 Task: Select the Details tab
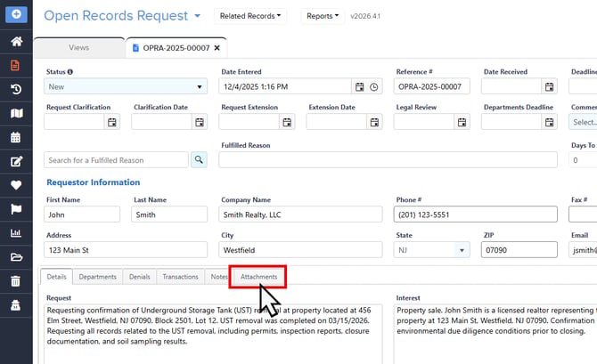[x=57, y=277]
